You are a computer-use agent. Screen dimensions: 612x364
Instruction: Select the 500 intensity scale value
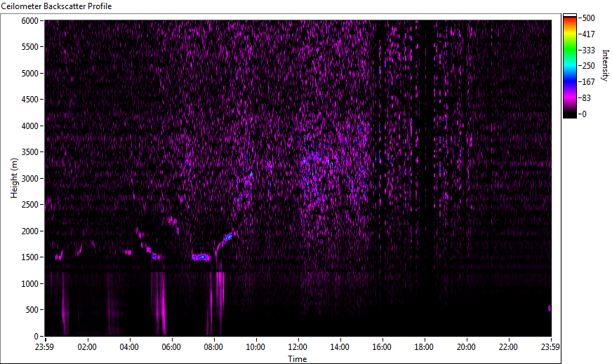click(589, 18)
